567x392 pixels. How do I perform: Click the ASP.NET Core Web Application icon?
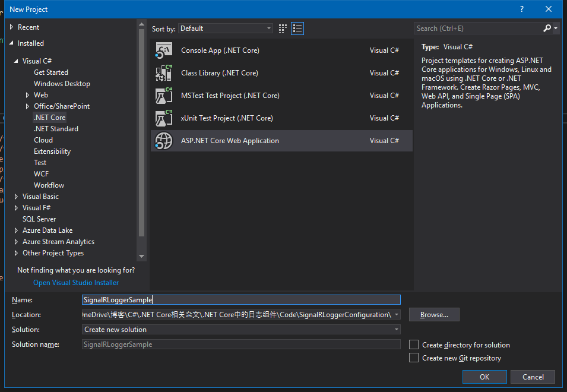coord(164,141)
